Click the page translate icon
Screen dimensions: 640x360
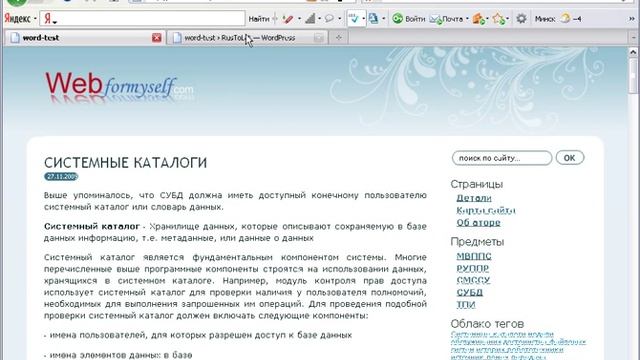(373, 18)
